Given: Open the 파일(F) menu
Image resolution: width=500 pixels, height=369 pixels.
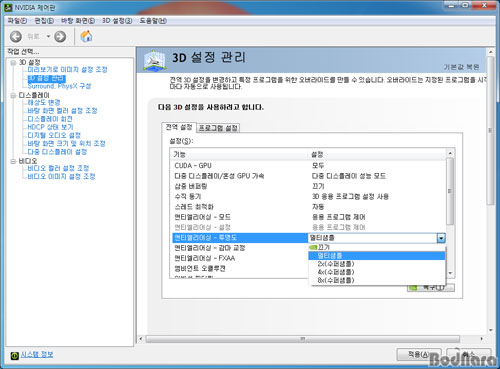Looking at the screenshot, I should click(17, 21).
